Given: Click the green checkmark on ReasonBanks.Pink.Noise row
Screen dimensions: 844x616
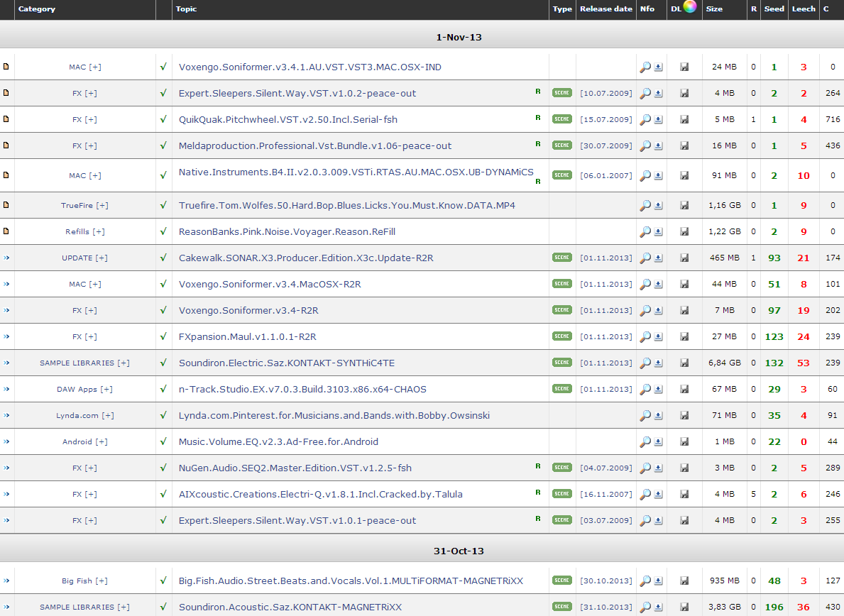Looking at the screenshot, I should tap(163, 231).
